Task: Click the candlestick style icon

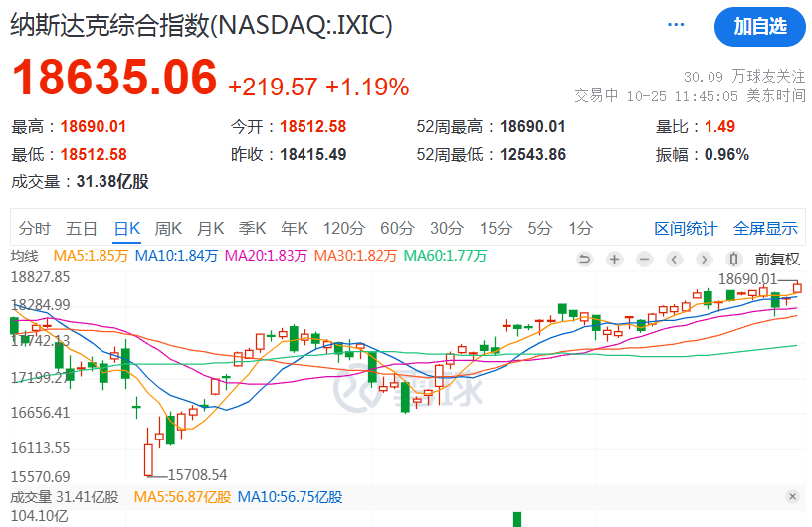Action: 733,259
